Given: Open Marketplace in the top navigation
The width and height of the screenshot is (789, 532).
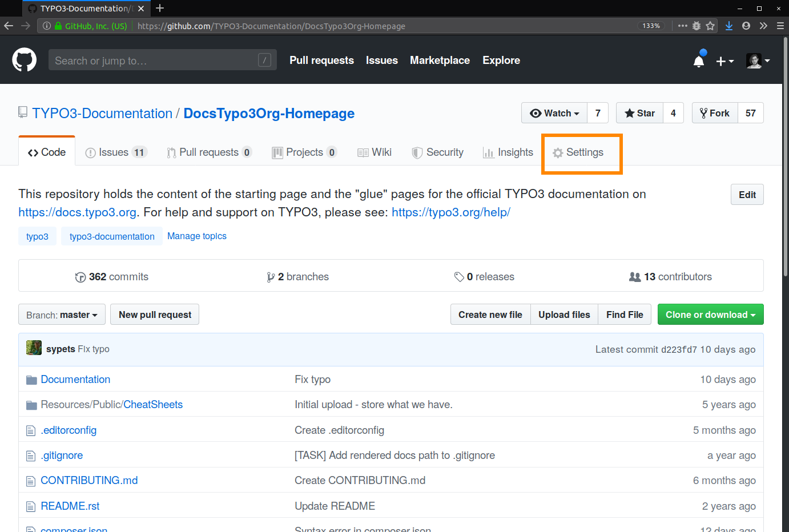Looking at the screenshot, I should (x=440, y=60).
